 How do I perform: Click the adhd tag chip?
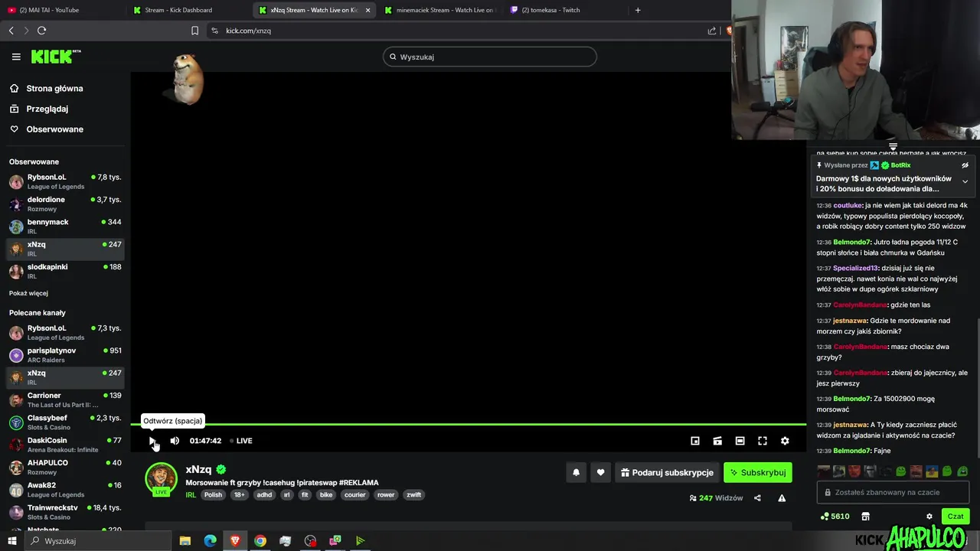coord(264,495)
